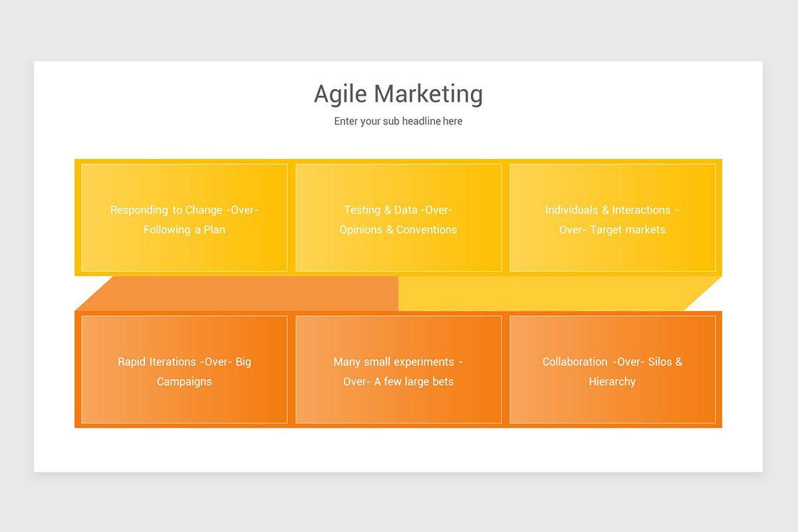Click 'Over- Target markets' text line
Viewport: 798px width, 532px height.
pos(612,229)
